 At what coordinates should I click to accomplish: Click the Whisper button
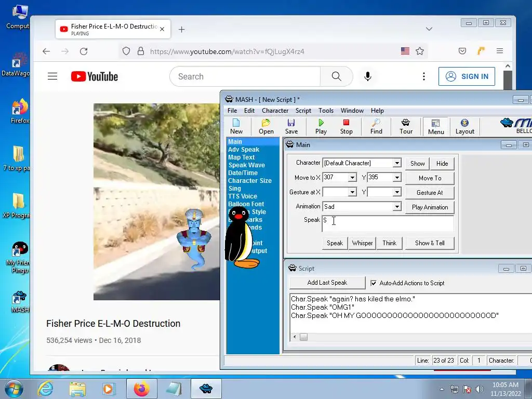pos(362,243)
